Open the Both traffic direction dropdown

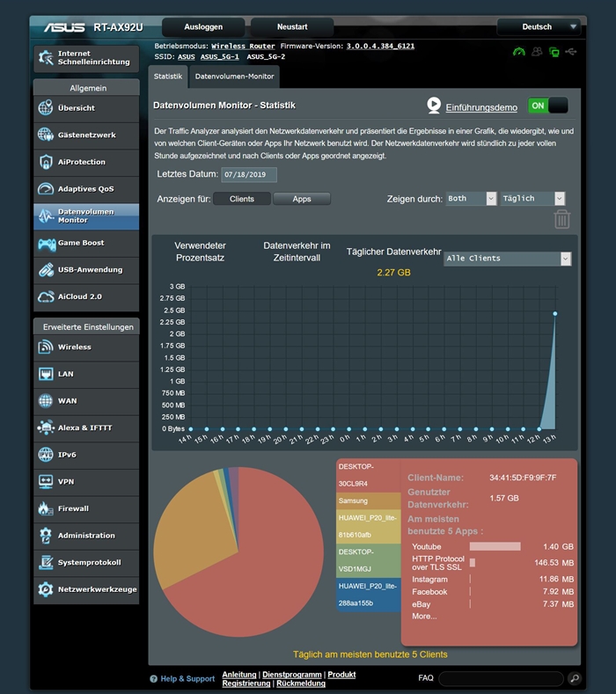[x=471, y=198]
